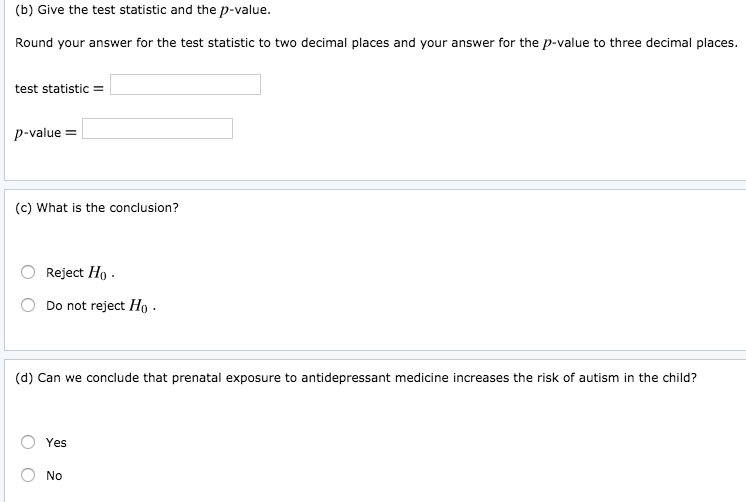Click 'What is the conclusion?' question text

point(107,208)
